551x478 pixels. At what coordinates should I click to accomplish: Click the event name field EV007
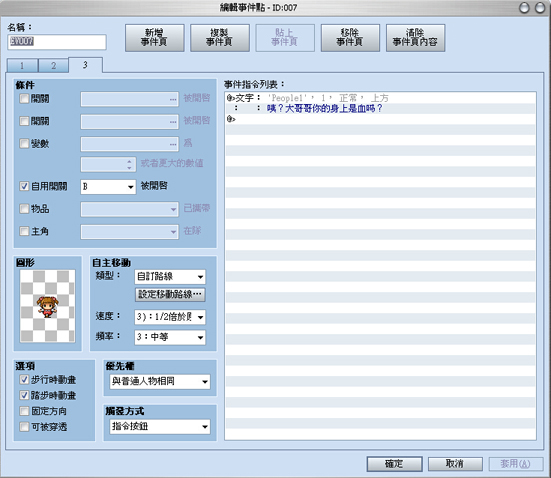click(57, 42)
